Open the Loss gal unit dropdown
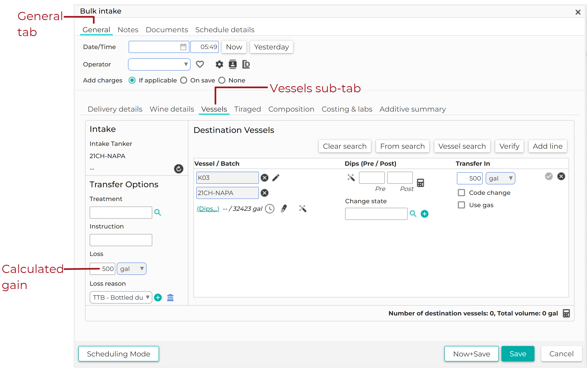Image resolution: width=588 pixels, height=370 pixels. click(132, 269)
